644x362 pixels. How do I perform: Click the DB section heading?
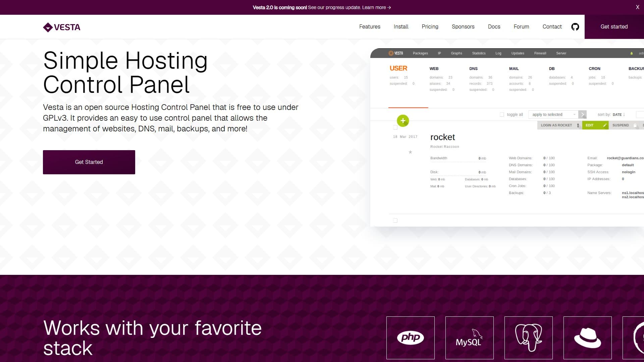pyautogui.click(x=552, y=69)
